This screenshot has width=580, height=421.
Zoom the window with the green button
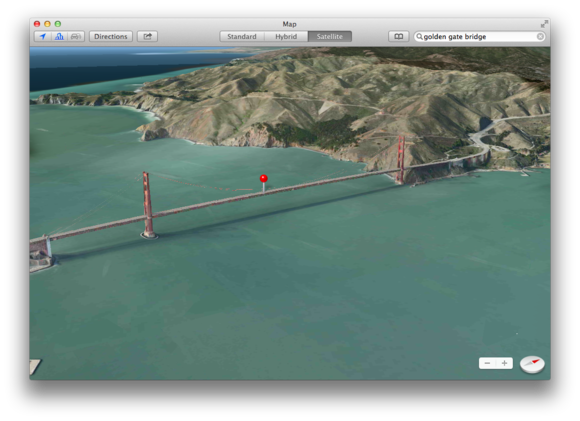click(58, 24)
